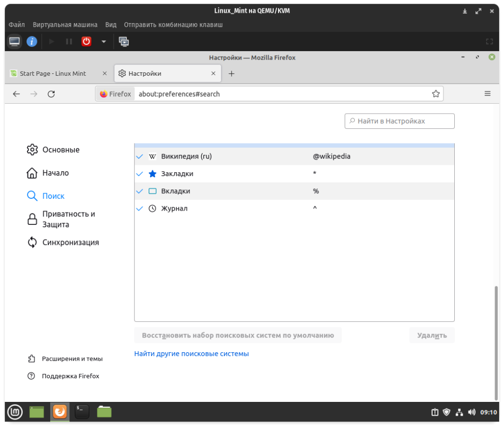The image size is (504, 427).
Task: Open the Виртуальная машина menu
Action: 65,25
